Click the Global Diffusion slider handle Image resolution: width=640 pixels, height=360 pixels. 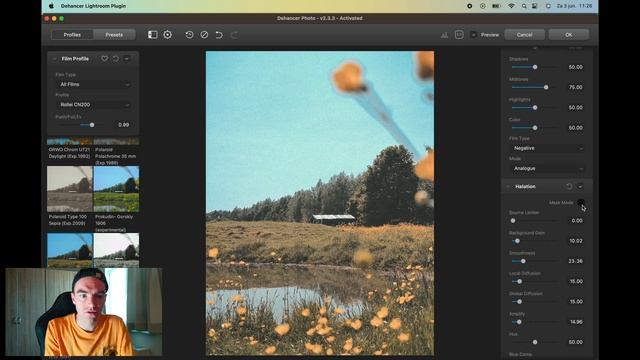tap(519, 302)
